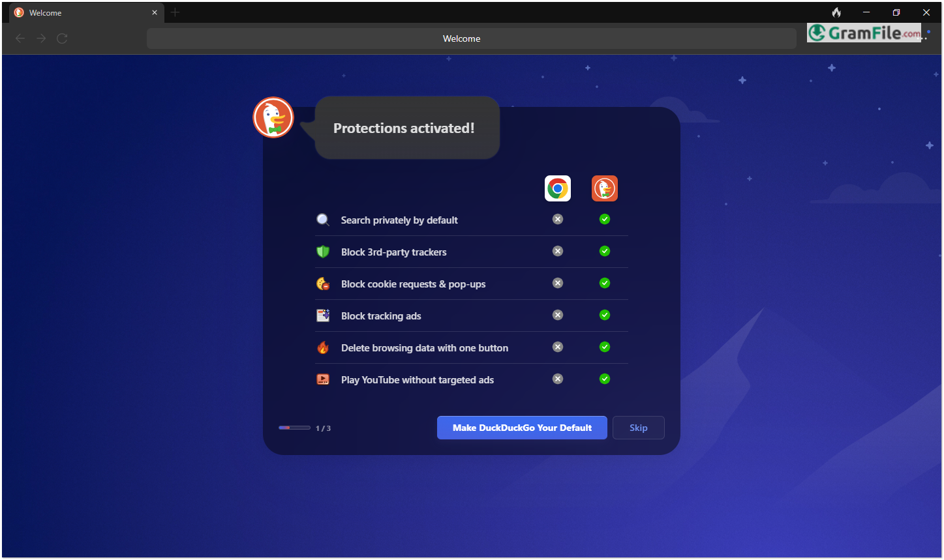Click the DuckDuckGo fire button icon
This screenshot has width=944, height=560.
[836, 12]
